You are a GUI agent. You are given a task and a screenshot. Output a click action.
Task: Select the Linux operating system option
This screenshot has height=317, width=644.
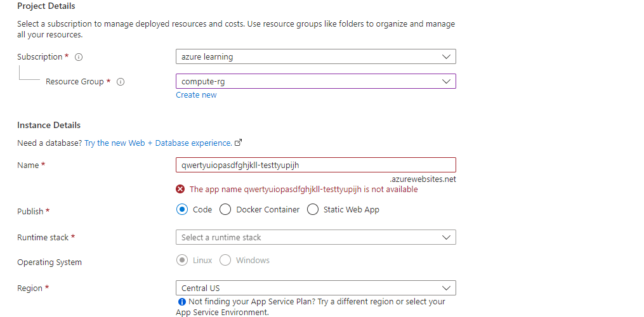click(183, 261)
